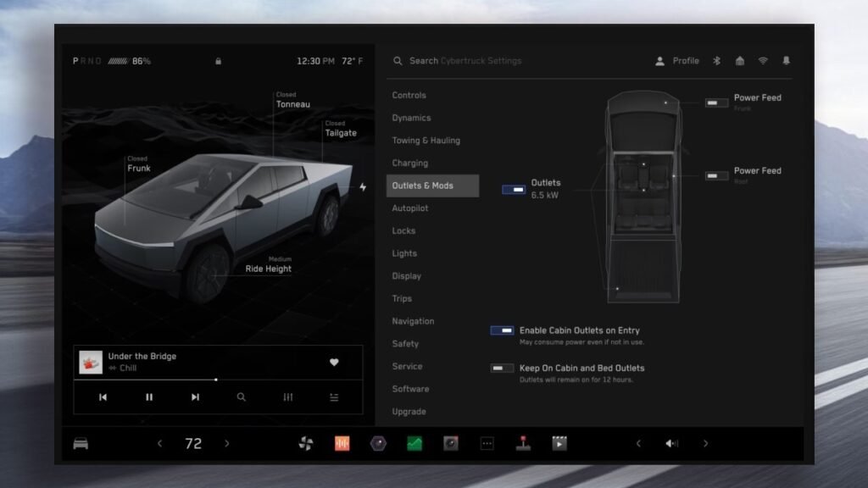Screen dimensions: 868x488
Task: Open the Autopilot settings section
Action: point(410,208)
